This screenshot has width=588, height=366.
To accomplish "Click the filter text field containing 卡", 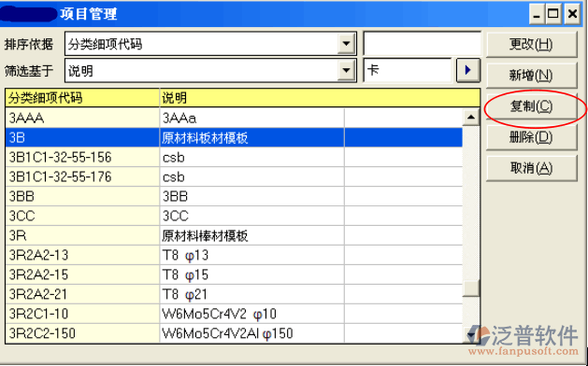I will pyautogui.click(x=408, y=70).
